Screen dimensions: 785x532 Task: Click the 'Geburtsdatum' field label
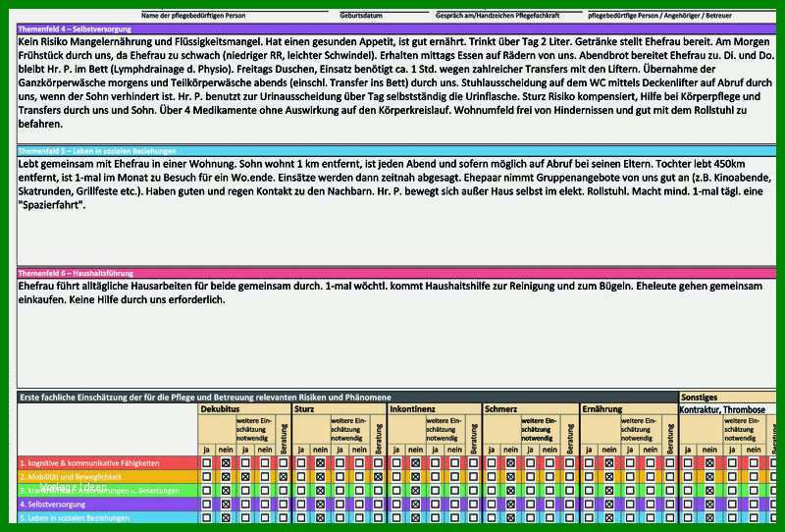tap(361, 16)
